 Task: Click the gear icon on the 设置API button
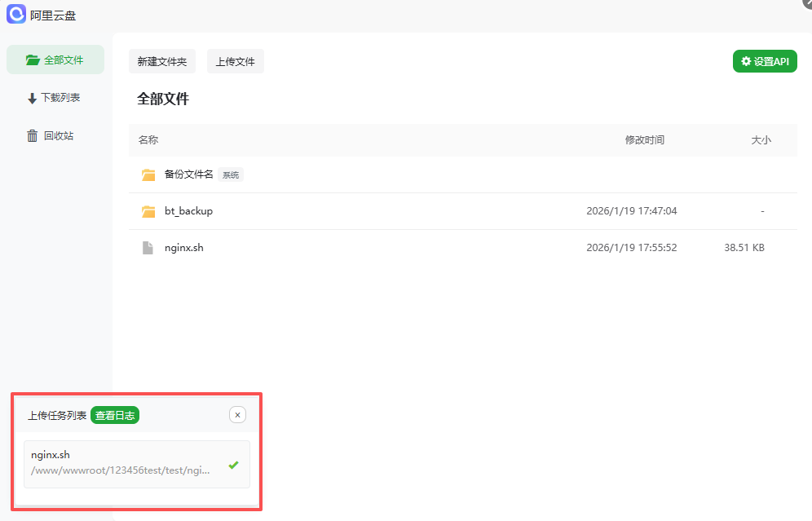[x=746, y=60]
